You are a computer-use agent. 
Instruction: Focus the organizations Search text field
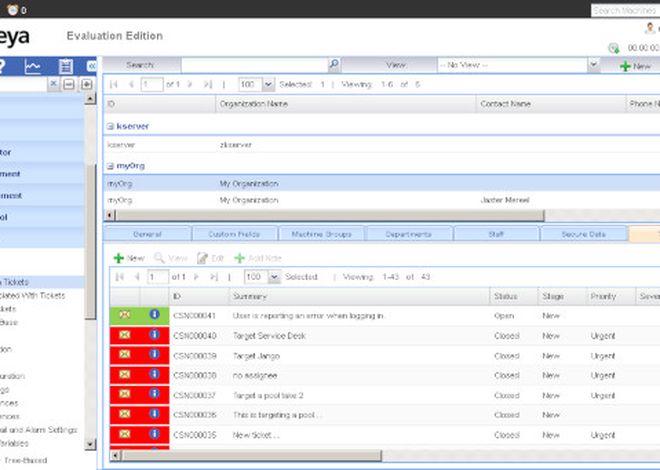254,65
